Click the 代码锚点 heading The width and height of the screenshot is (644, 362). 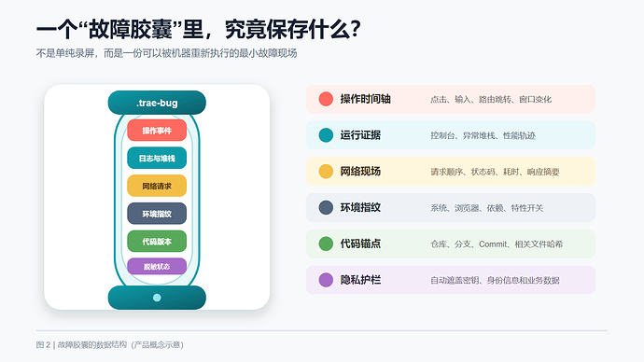(x=360, y=244)
